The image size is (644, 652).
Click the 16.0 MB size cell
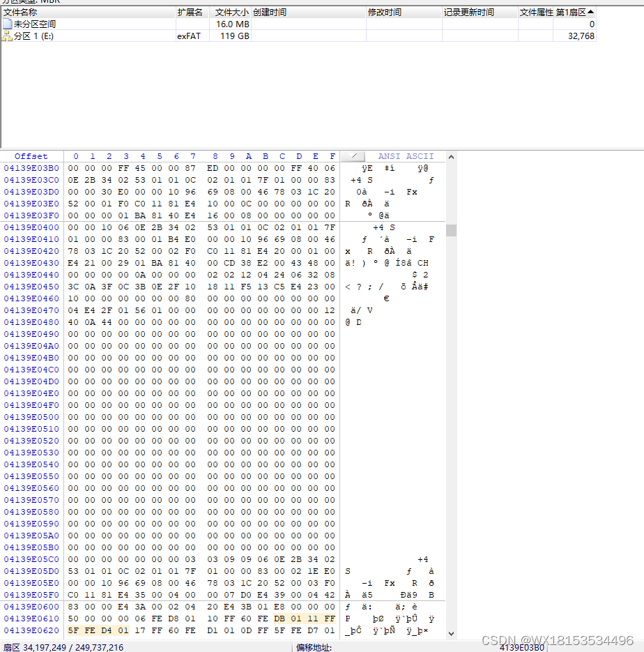pos(233,24)
